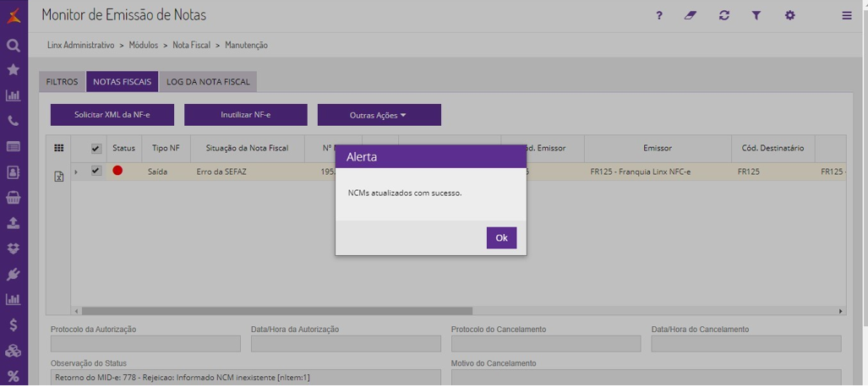Click the Excel export icon beside the grid
The width and height of the screenshot is (868, 387).
[x=58, y=177]
